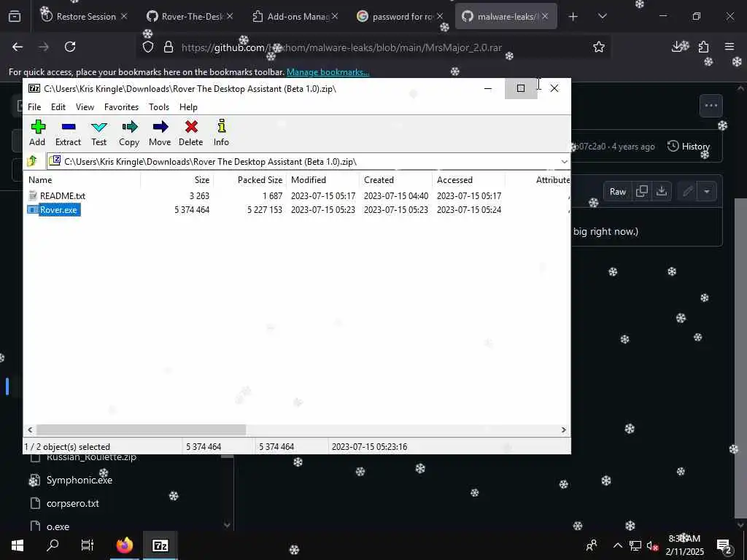Open the Firefox extensions menu
The image size is (747, 560).
tap(703, 47)
